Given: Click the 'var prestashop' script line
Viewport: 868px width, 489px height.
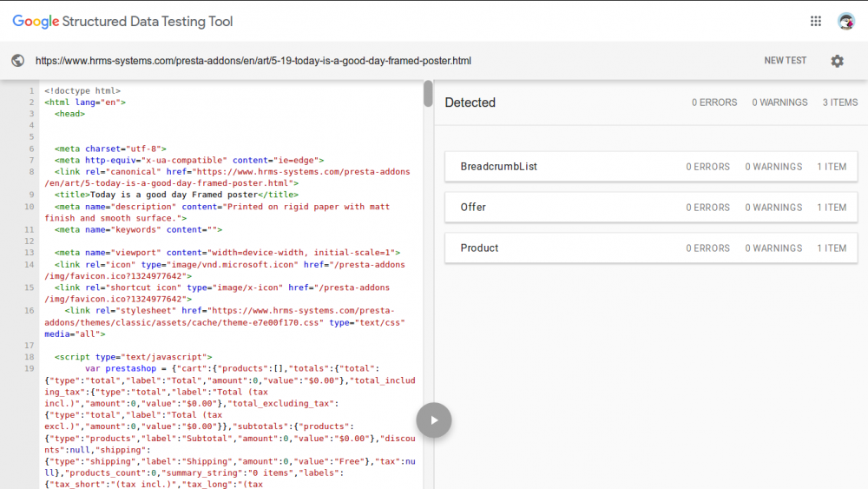Looking at the screenshot, I should [233, 368].
